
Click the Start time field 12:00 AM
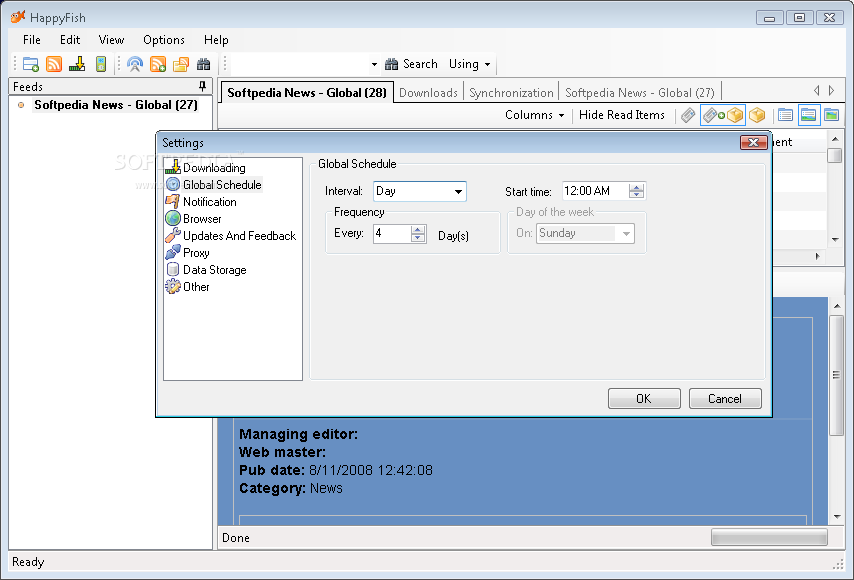tap(595, 191)
